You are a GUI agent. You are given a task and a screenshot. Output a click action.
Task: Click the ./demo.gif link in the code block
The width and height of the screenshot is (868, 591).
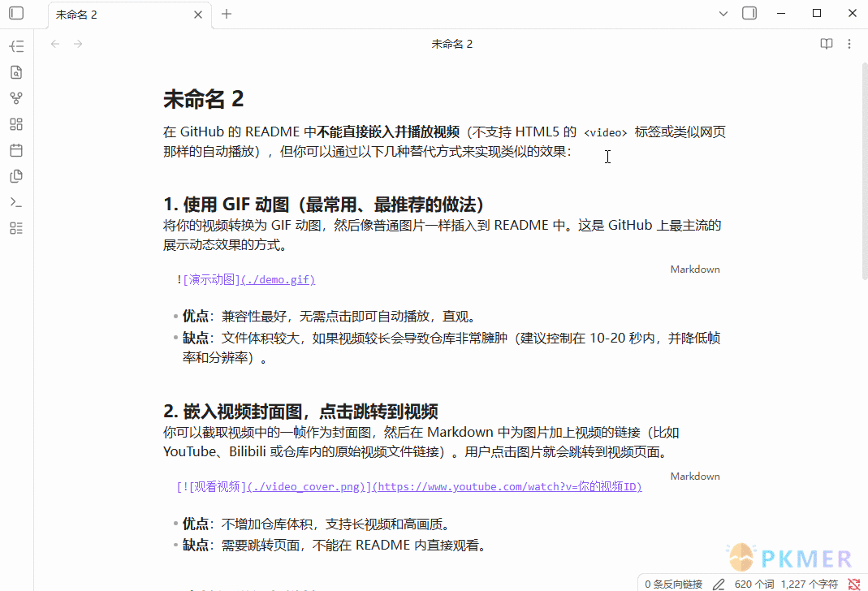(x=279, y=280)
